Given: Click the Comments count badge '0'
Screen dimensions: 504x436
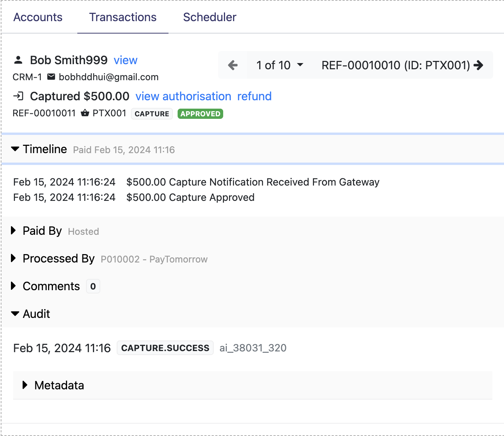Looking at the screenshot, I should pyautogui.click(x=93, y=287).
